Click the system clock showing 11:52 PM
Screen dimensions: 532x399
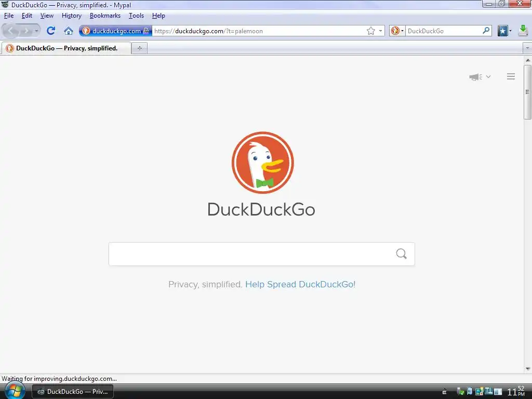click(516, 391)
